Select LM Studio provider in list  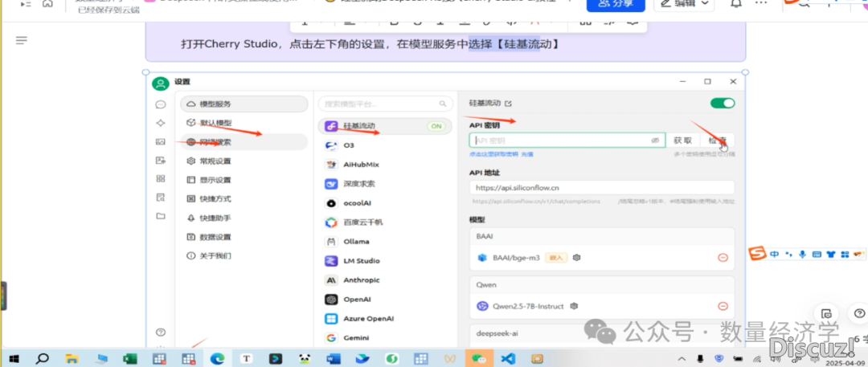point(385,261)
